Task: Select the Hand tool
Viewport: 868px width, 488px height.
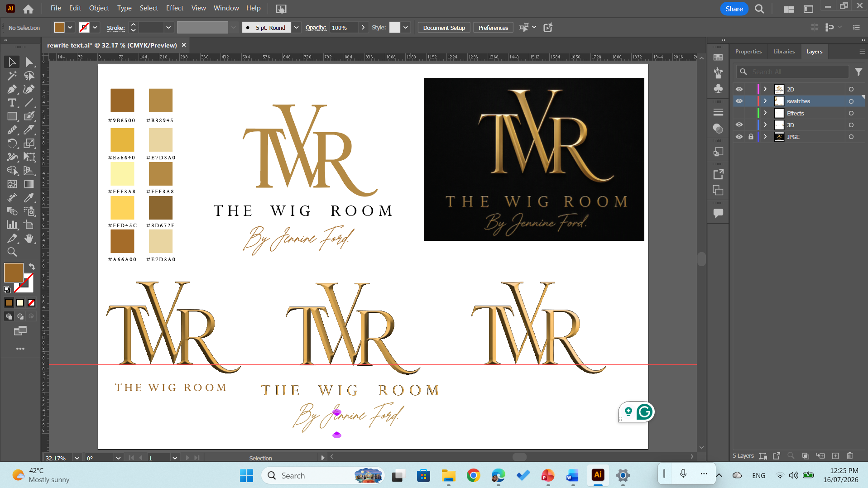Action: (x=29, y=239)
